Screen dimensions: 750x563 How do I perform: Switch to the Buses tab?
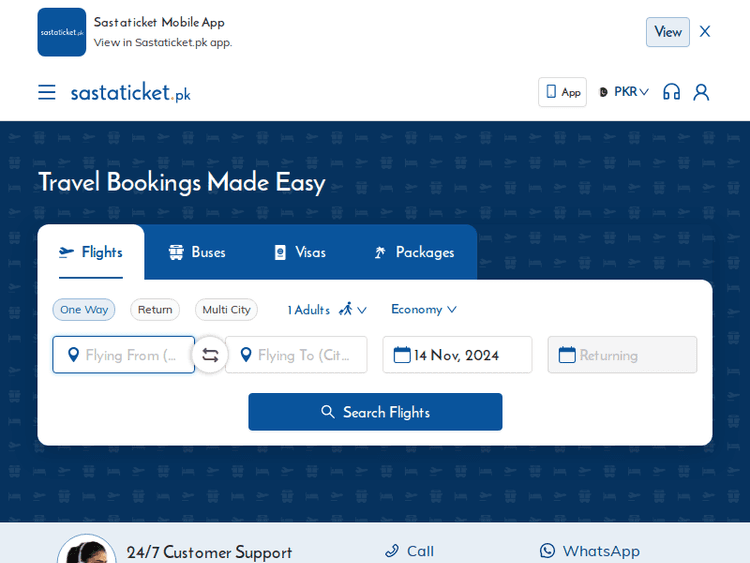click(197, 253)
